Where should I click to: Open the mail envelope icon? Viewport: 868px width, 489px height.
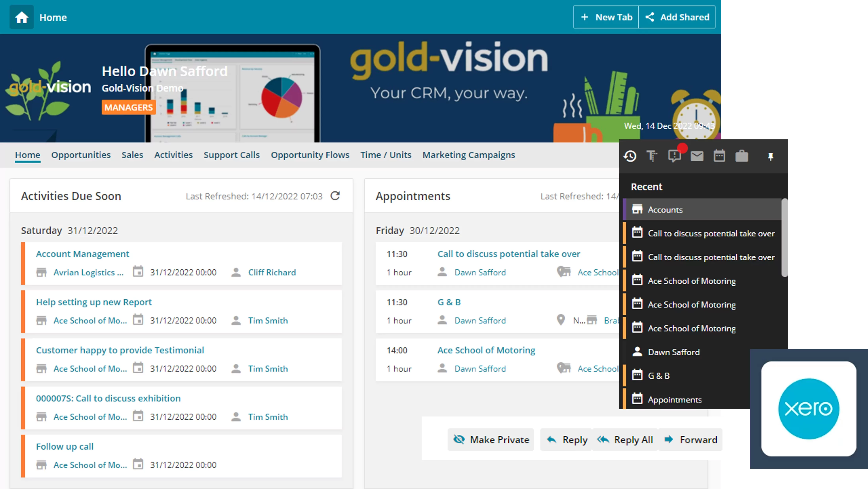coord(697,156)
